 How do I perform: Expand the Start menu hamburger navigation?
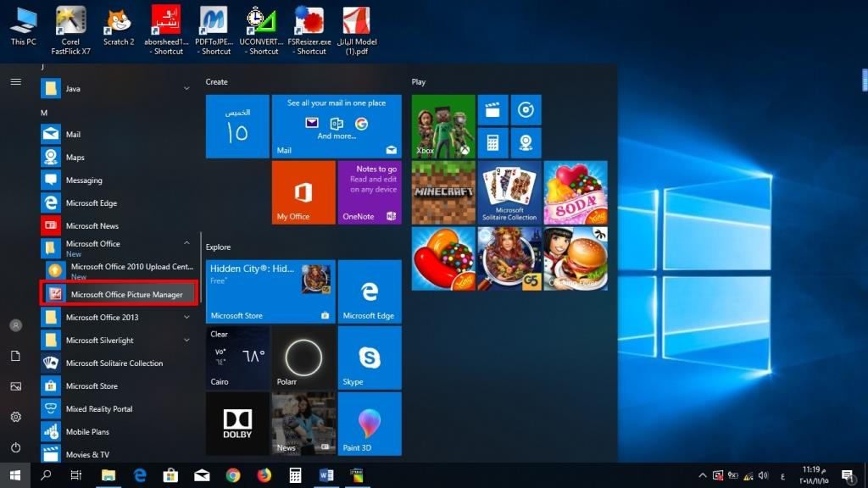point(16,82)
